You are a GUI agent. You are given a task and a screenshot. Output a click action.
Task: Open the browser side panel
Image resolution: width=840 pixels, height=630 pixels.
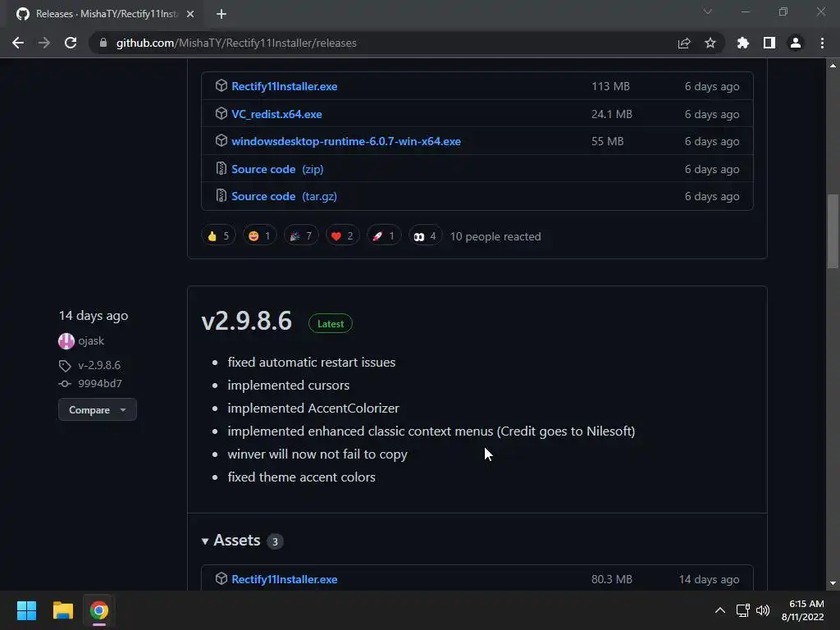tap(769, 43)
